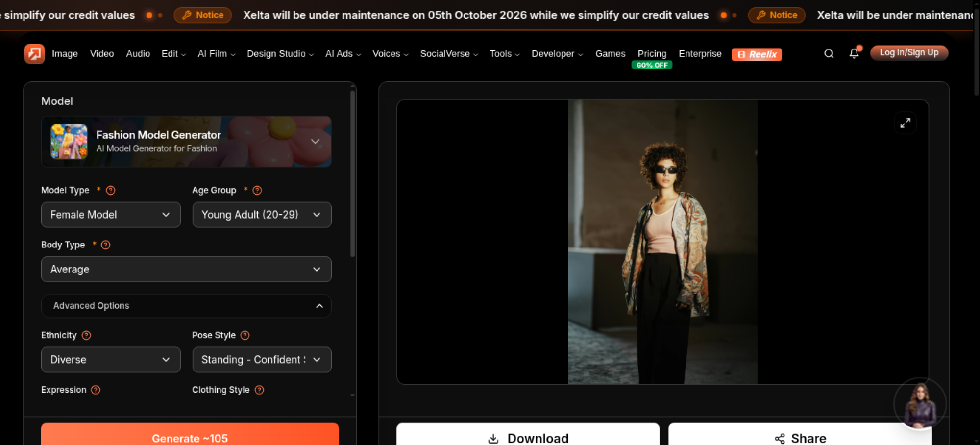The image size is (980, 445).
Task: Collapse the Advanced Options section
Action: tap(186, 306)
